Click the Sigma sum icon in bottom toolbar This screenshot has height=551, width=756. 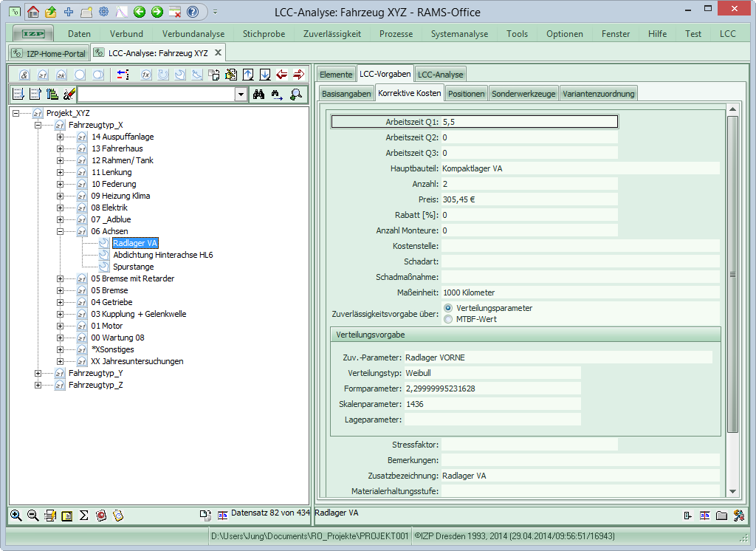click(84, 516)
